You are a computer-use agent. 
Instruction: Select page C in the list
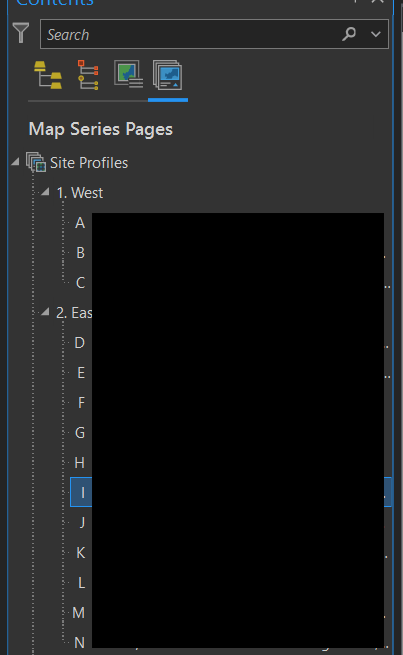click(x=81, y=283)
